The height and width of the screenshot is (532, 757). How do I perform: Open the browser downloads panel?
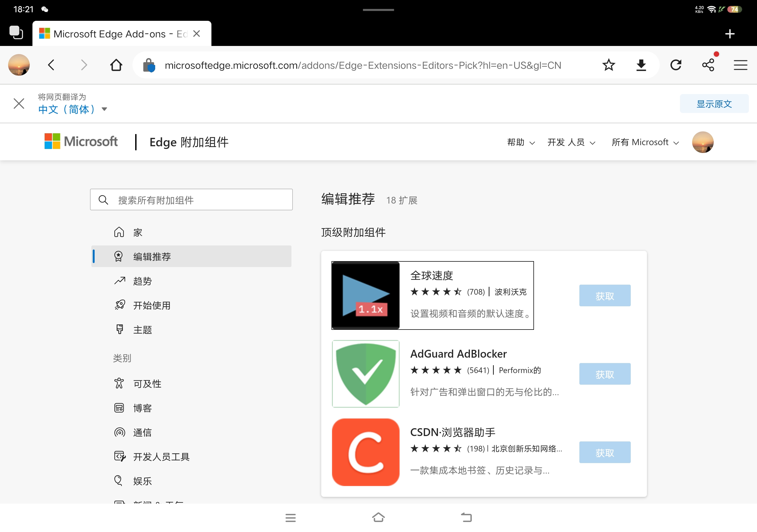click(x=641, y=65)
